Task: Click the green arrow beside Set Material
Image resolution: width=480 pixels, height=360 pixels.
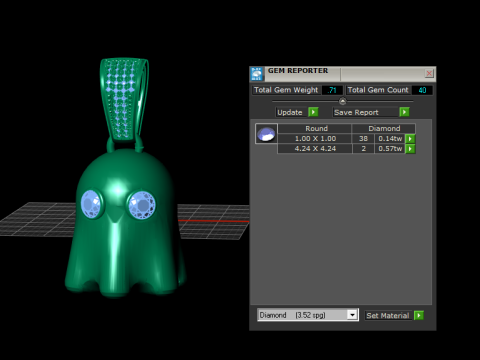Action: [x=419, y=315]
